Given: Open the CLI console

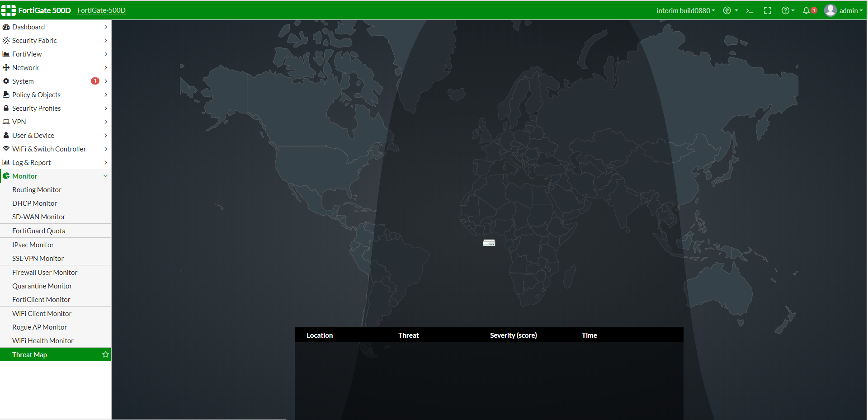Looking at the screenshot, I should 750,11.
